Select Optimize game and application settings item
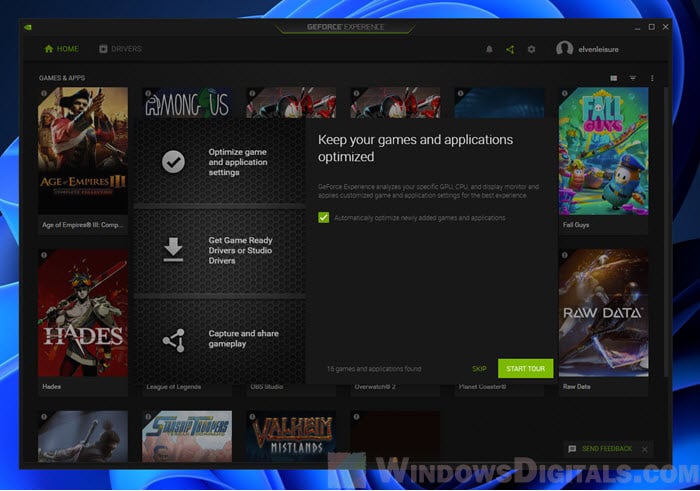Viewport: 700px width, 491px height. [219, 162]
